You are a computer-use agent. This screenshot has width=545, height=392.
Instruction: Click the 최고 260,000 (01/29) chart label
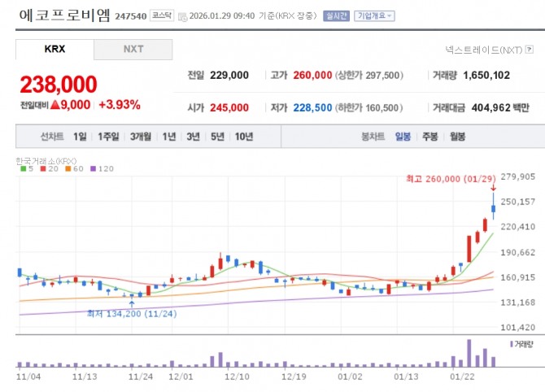point(451,179)
